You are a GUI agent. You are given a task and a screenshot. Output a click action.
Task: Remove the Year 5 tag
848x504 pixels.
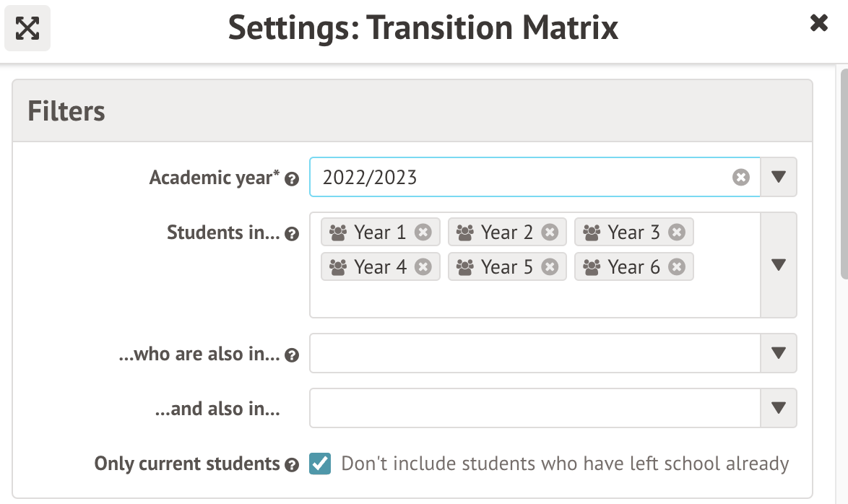click(x=550, y=267)
